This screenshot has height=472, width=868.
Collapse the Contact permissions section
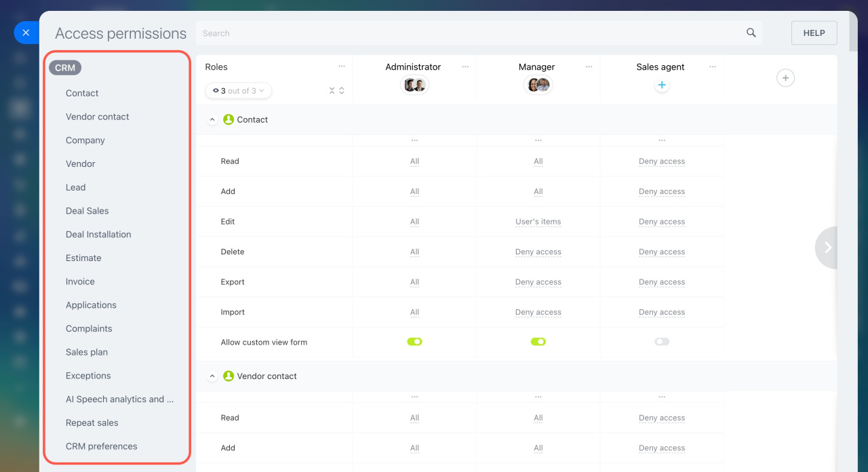click(x=212, y=119)
